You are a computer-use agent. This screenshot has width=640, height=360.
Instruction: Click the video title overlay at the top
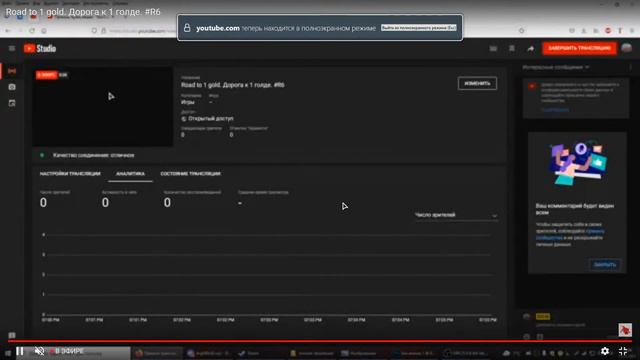83,12
